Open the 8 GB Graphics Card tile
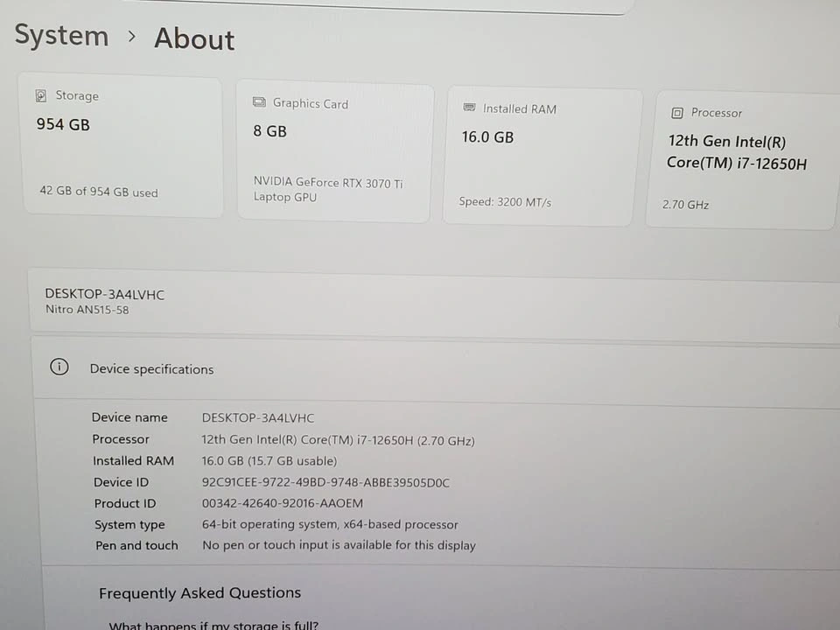 [x=334, y=153]
